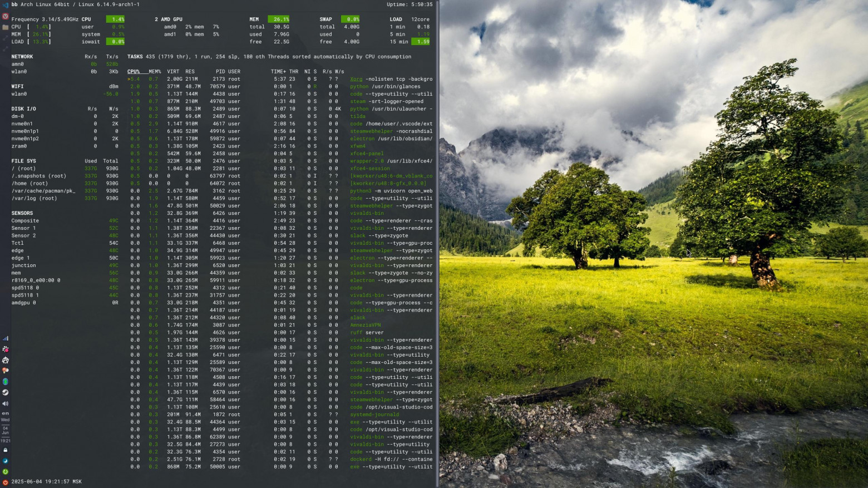Click the 'Tctl' sensor row

click(x=65, y=243)
